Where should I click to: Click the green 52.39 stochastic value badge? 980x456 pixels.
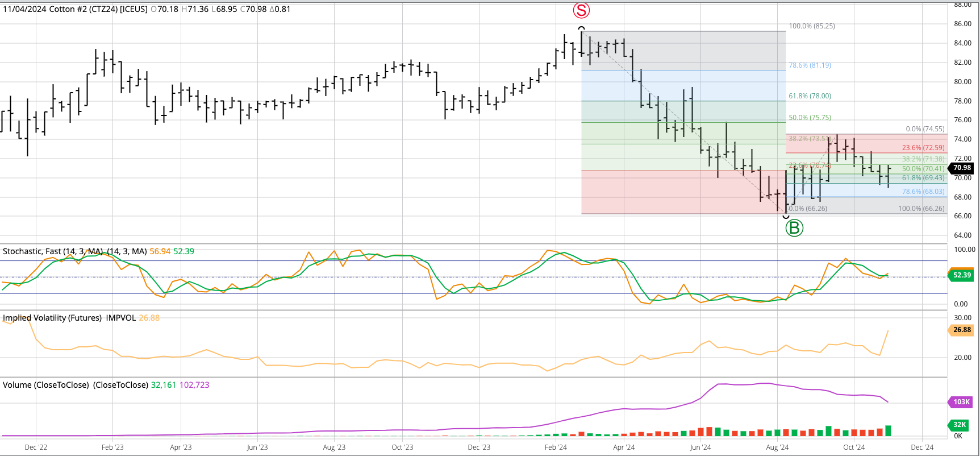(x=961, y=275)
